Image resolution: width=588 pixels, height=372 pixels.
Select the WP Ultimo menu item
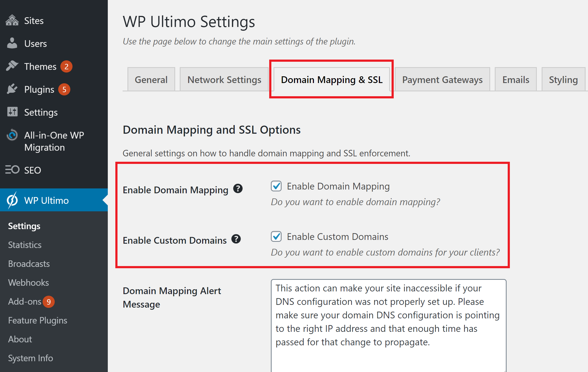[54, 200]
